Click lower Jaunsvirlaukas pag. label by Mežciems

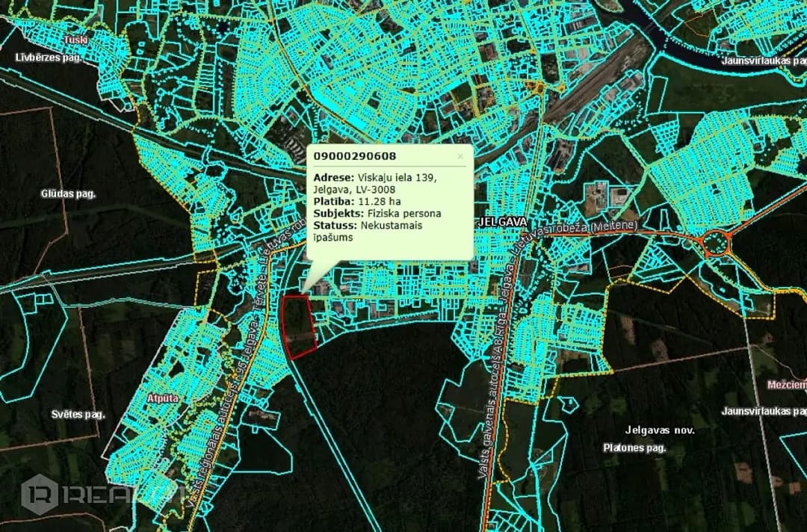tap(764, 411)
